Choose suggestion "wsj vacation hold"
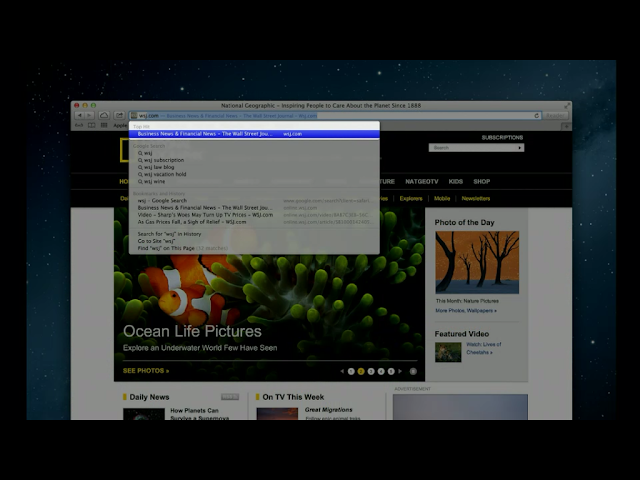Image resolution: width=640 pixels, height=480 pixels. coord(254,174)
